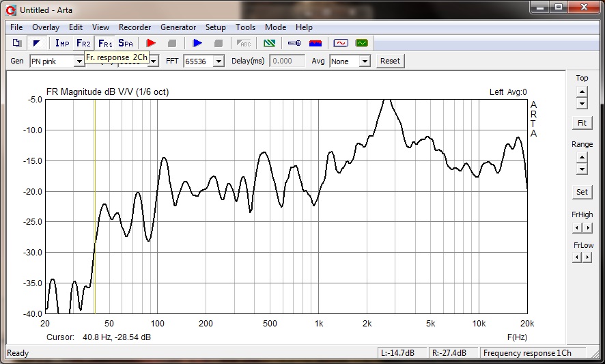Click the Delay(ms) input field
This screenshot has width=605, height=364.
[287, 61]
